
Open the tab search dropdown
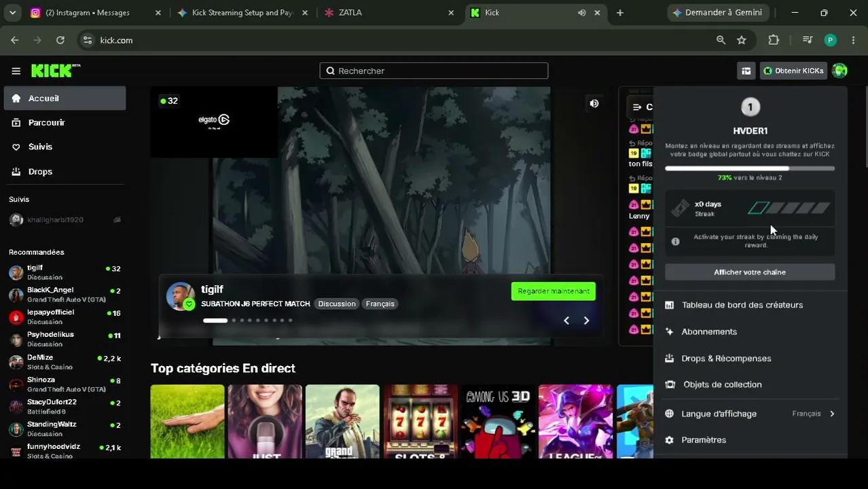point(12,12)
